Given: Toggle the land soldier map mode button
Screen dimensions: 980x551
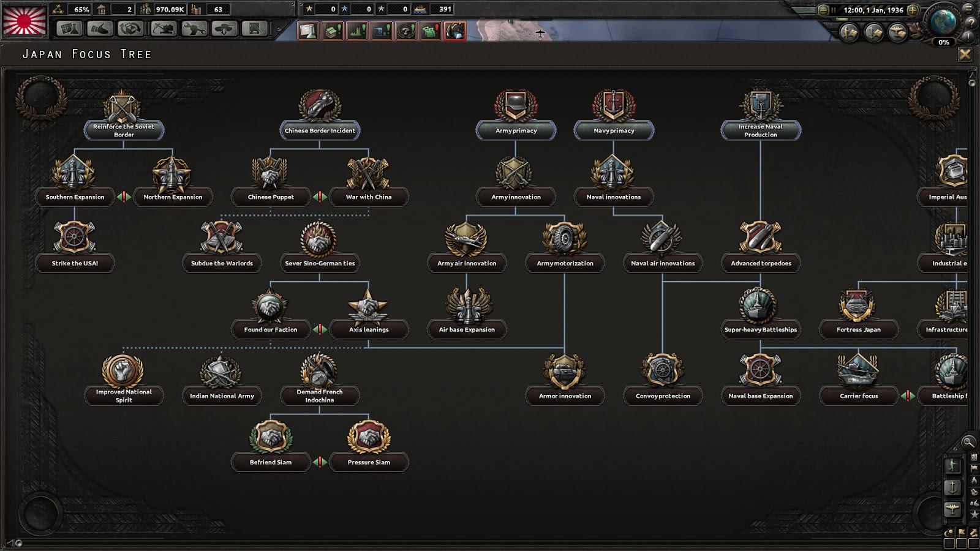Looking at the screenshot, I should pos(952,466).
